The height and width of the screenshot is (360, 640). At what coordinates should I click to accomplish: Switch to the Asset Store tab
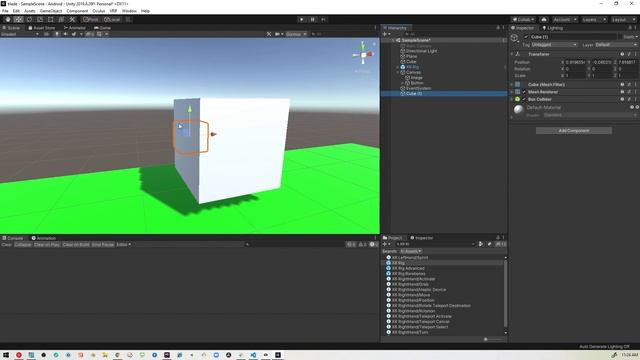pos(42,28)
